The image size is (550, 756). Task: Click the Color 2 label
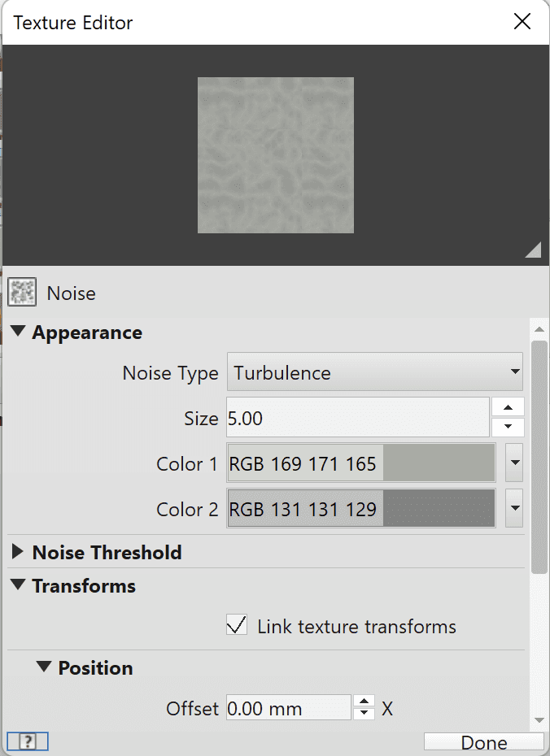[187, 509]
